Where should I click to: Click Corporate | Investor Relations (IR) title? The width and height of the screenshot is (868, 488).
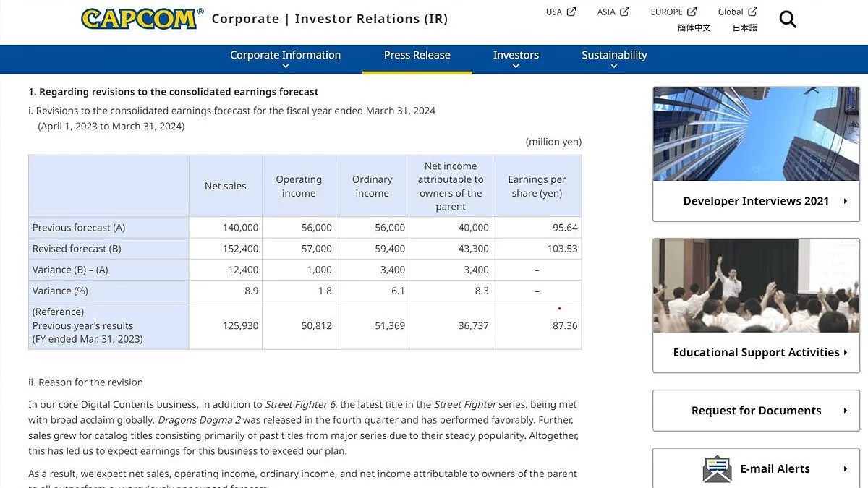(330, 20)
